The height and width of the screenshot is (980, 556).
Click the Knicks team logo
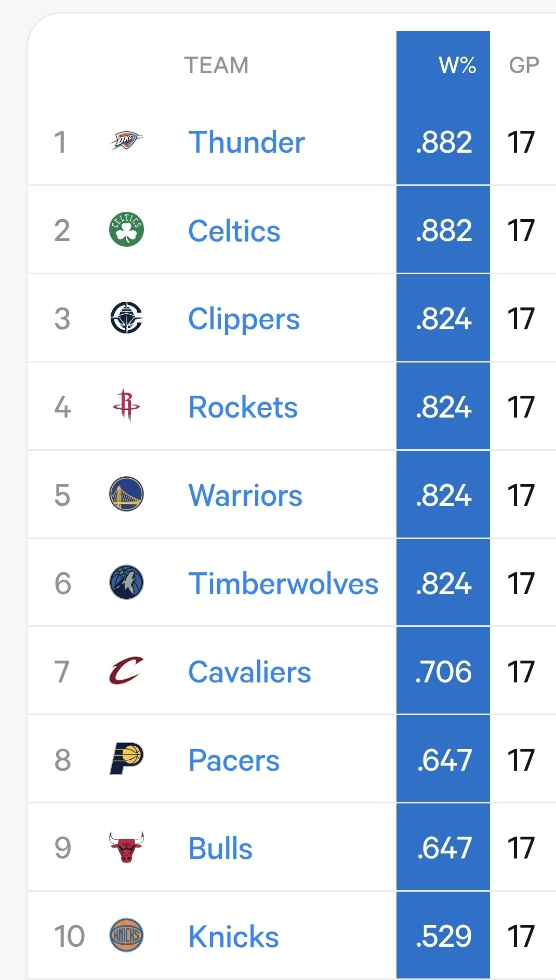pos(126,935)
